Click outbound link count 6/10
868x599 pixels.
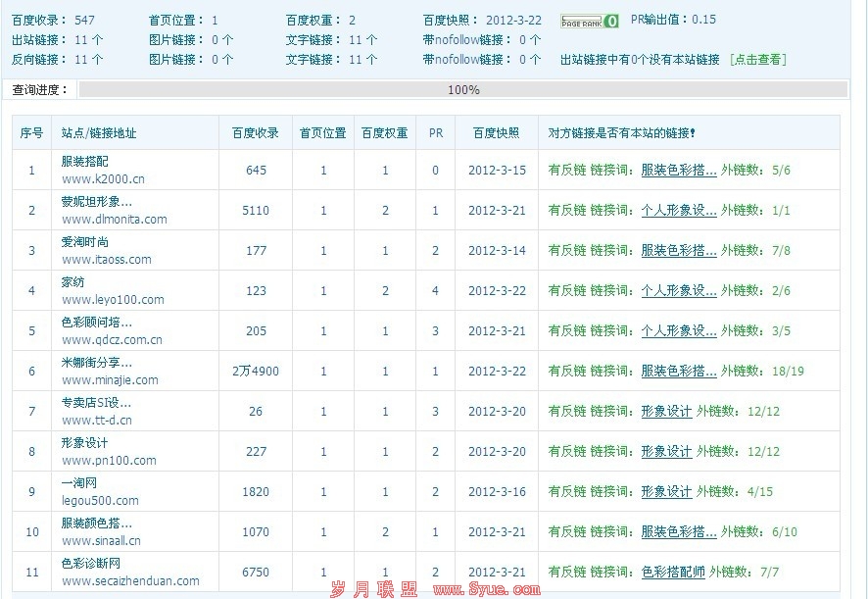pos(785,532)
